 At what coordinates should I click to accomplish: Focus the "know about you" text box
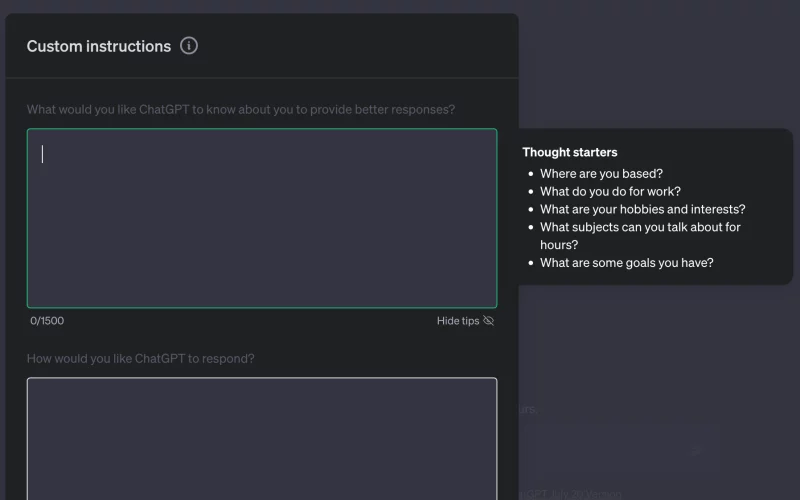pyautogui.click(x=262, y=218)
